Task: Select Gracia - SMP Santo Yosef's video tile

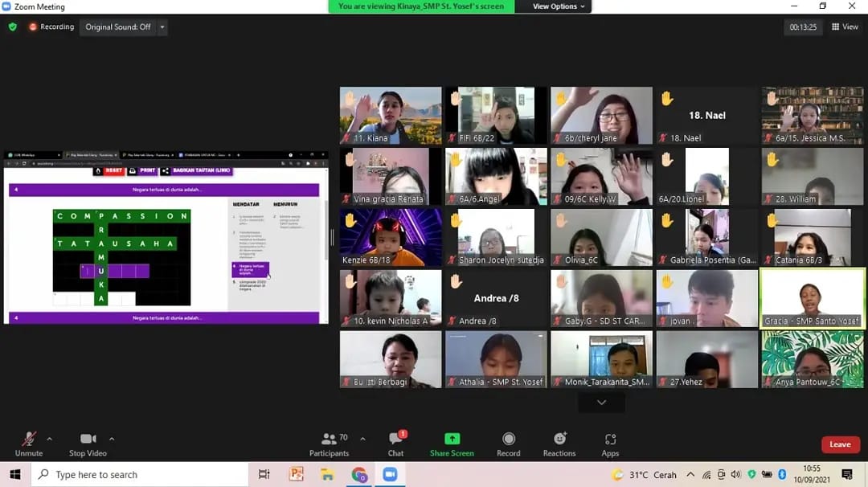Action: 813,297
